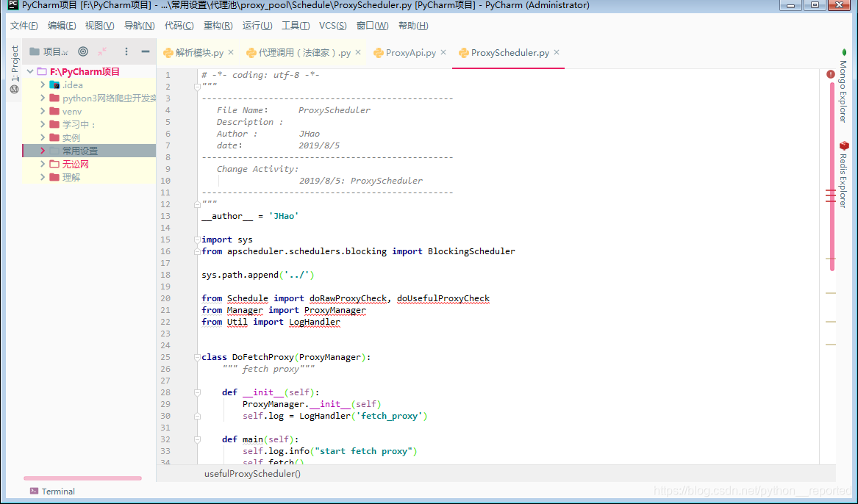The height and width of the screenshot is (504, 858).
Task: Fold the __init__ method at line 28
Action: pos(197,392)
